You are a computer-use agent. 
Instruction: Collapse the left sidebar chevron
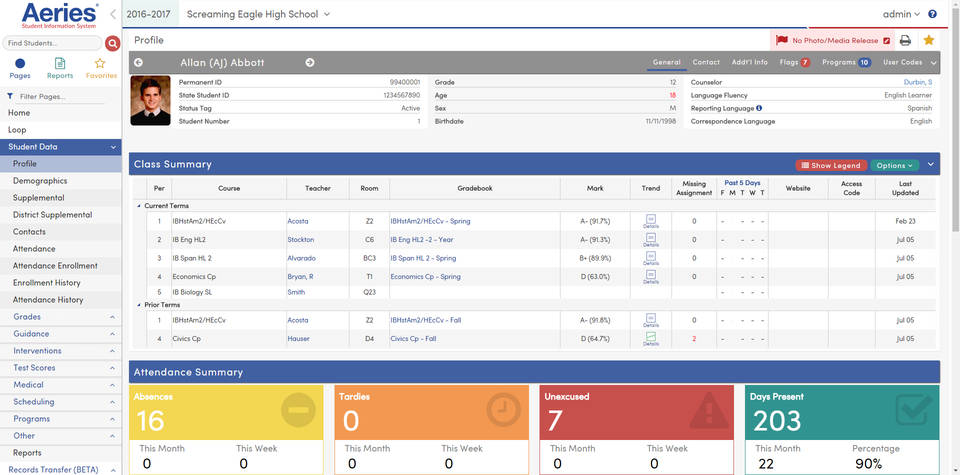[113, 14]
